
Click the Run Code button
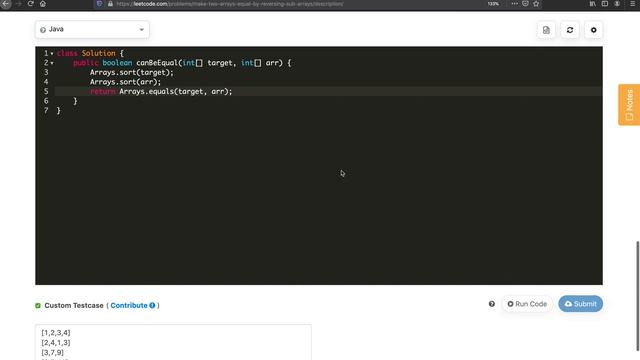[x=527, y=304]
